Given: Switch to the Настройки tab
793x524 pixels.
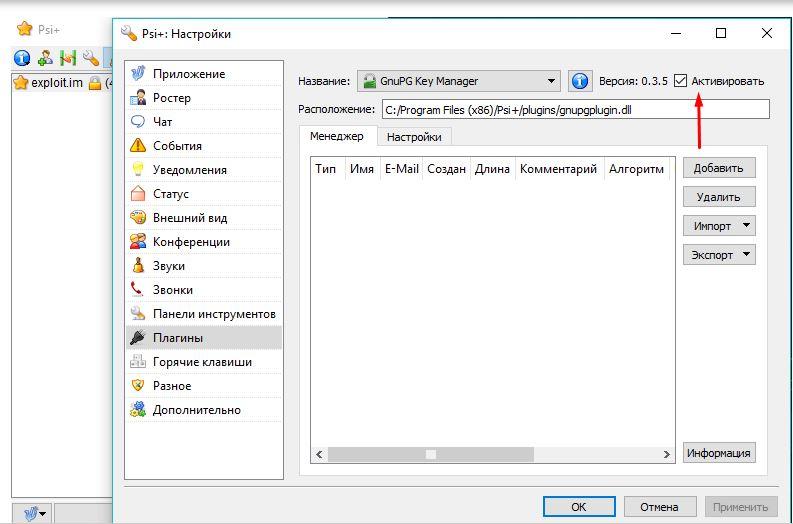Looking at the screenshot, I should point(414,137).
